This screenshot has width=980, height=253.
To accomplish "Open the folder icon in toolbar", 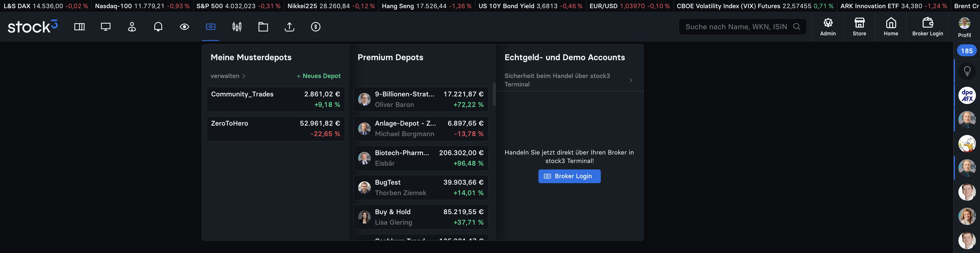I will 263,27.
